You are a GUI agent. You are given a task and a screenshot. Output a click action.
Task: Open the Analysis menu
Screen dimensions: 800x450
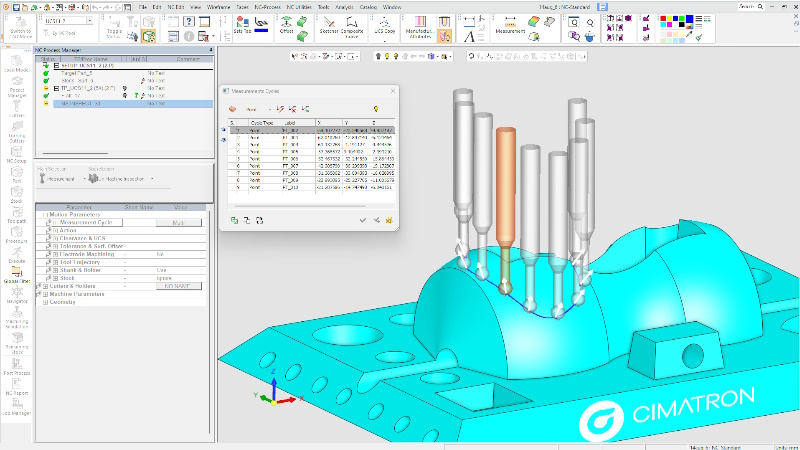344,7
